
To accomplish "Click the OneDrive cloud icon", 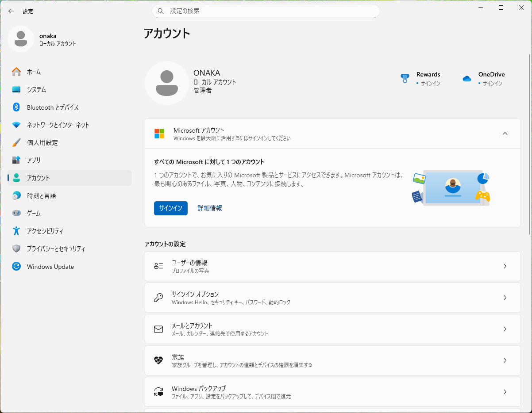I will point(467,79).
